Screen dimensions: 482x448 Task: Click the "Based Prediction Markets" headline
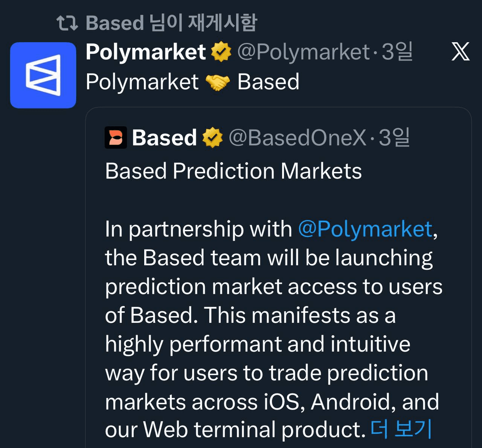[233, 171]
